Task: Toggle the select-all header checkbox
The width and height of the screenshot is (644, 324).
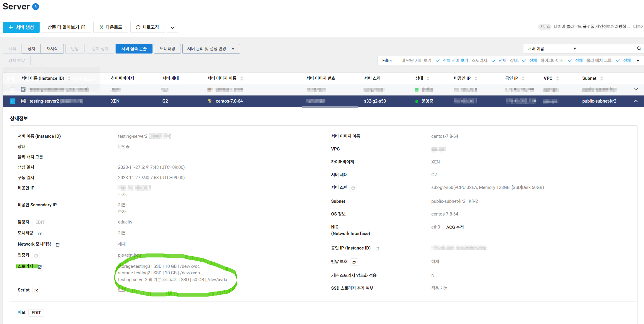Action: [x=13, y=78]
